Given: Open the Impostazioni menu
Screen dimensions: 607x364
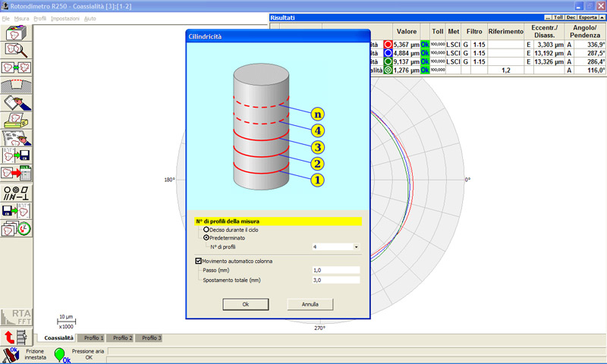Looking at the screenshot, I should [x=65, y=18].
